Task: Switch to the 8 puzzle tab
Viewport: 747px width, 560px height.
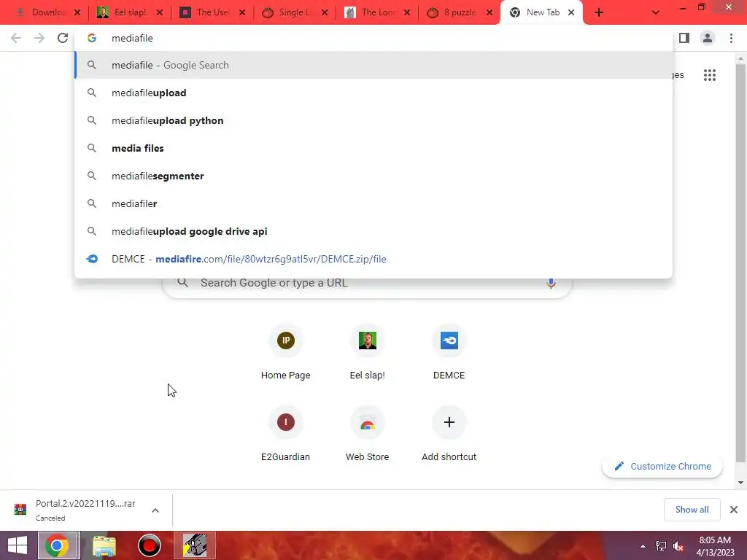Action: [x=454, y=12]
